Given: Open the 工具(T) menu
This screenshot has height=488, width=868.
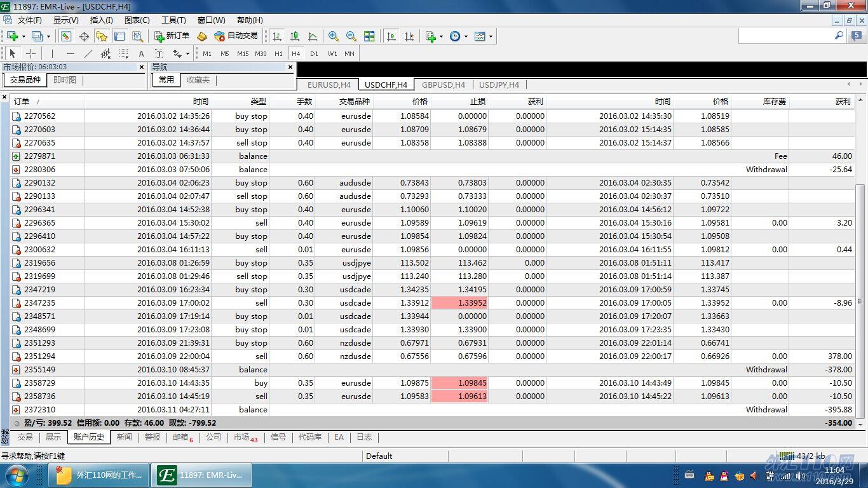Looking at the screenshot, I should [x=173, y=20].
